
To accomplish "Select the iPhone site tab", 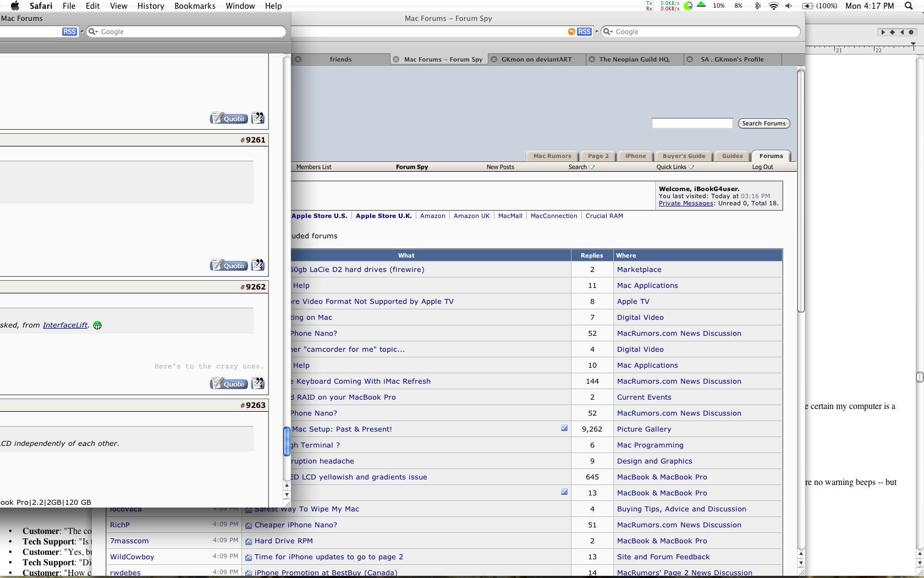I will [x=635, y=156].
